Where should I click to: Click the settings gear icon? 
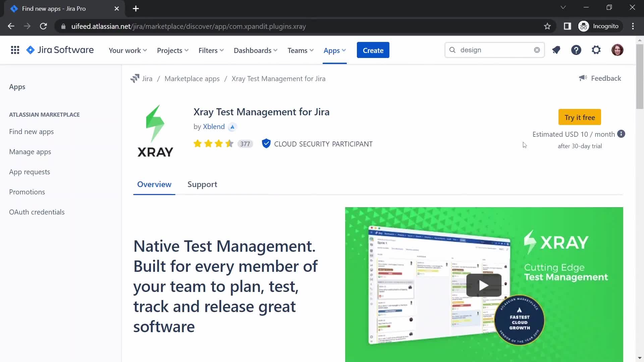[x=596, y=50]
